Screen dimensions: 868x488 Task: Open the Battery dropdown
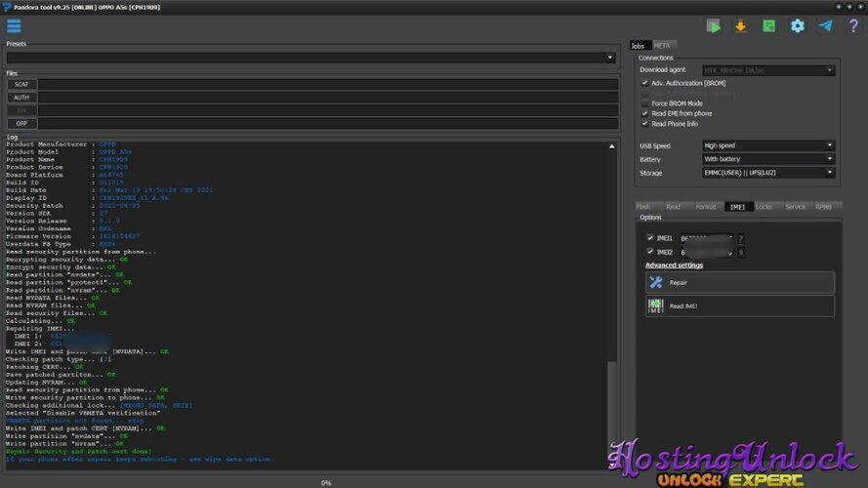coord(768,159)
